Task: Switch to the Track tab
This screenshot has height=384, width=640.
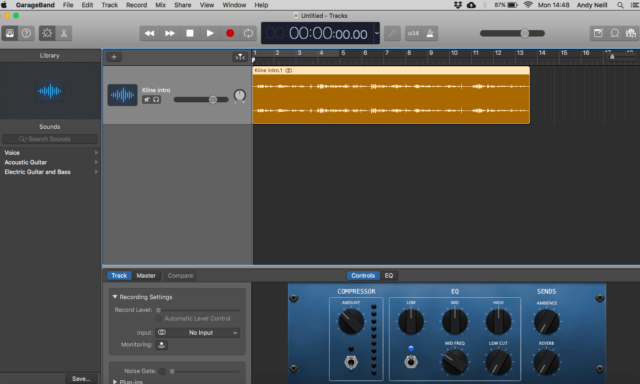Action: (119, 275)
